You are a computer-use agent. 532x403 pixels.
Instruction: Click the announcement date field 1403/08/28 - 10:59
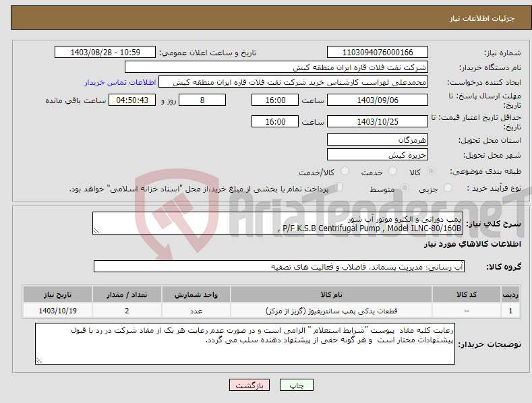coord(105,53)
